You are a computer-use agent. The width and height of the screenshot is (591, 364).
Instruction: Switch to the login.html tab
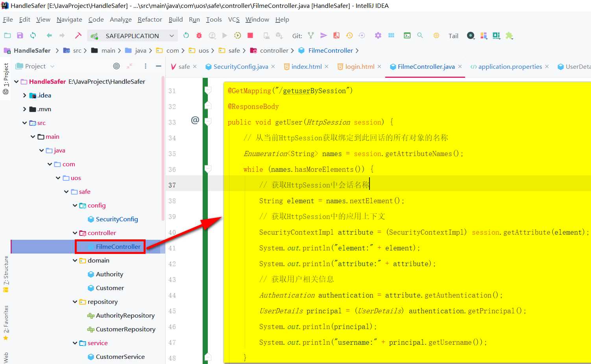[360, 66]
